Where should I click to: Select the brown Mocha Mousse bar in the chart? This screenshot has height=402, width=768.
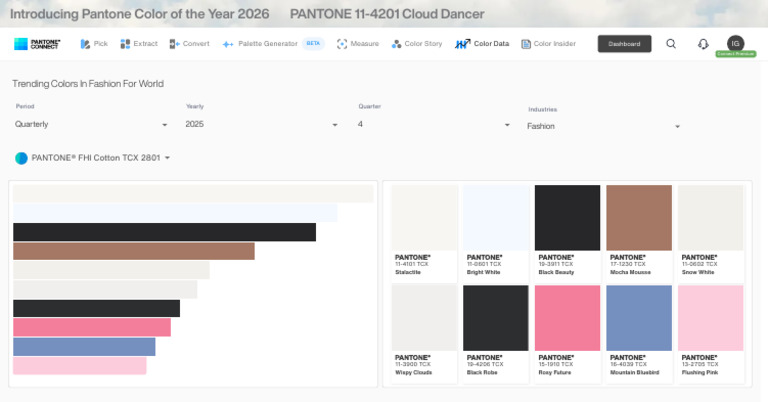pyautogui.click(x=134, y=251)
